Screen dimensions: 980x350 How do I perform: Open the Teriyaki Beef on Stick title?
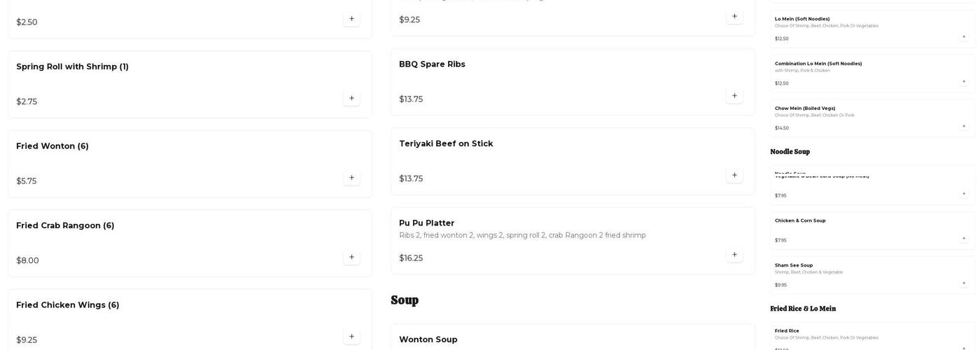[446, 143]
